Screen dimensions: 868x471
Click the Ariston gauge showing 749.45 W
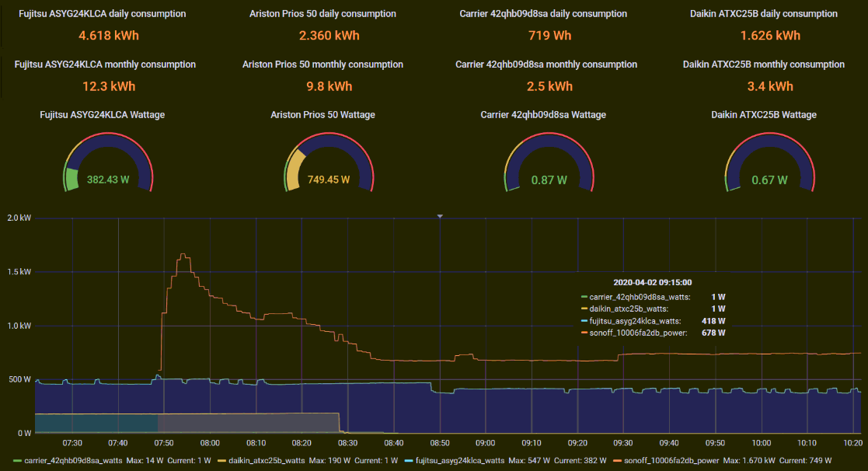click(329, 162)
